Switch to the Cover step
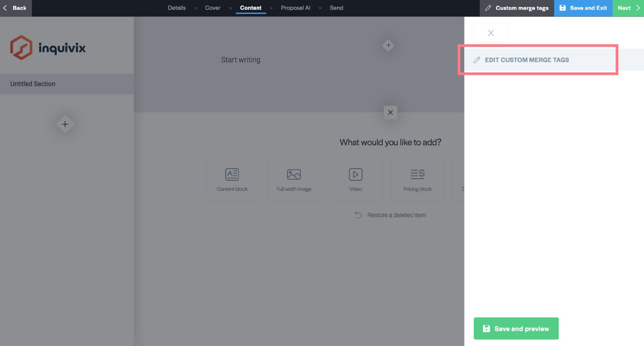 pos(213,8)
